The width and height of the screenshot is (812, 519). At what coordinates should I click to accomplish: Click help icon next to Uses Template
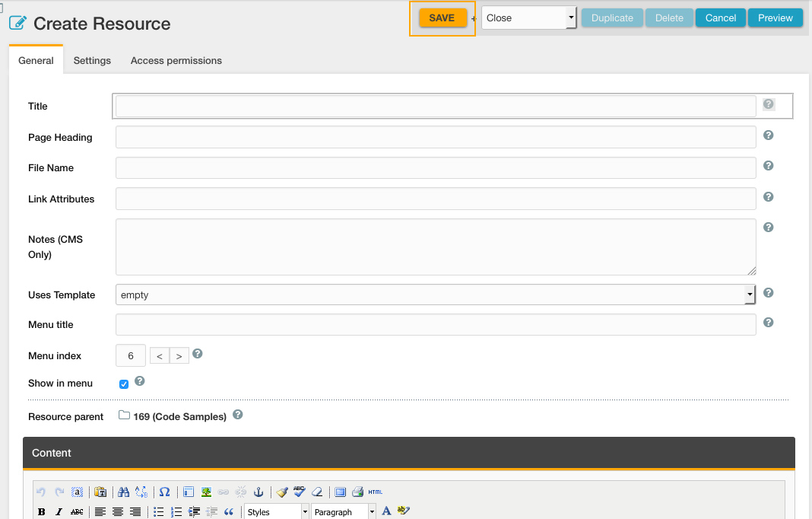(768, 293)
